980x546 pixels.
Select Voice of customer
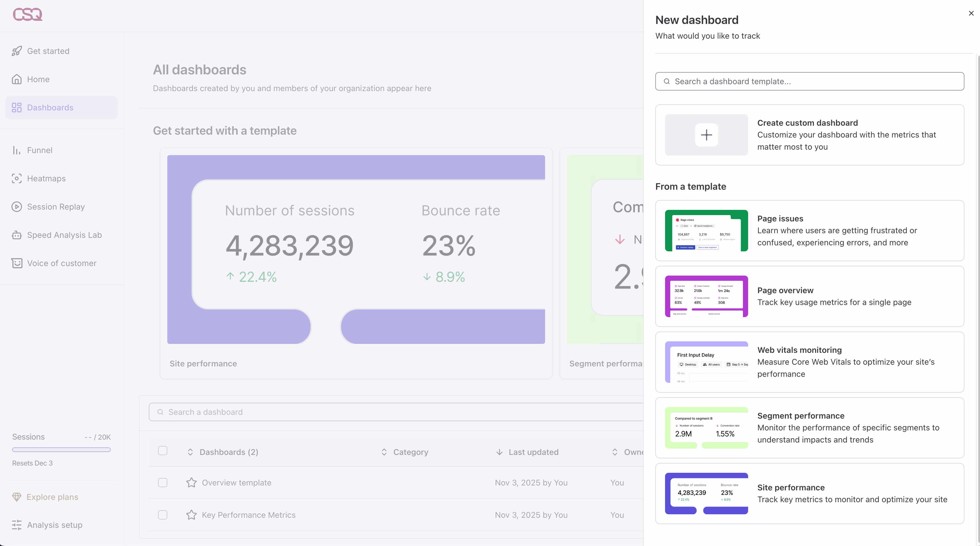[x=62, y=263]
